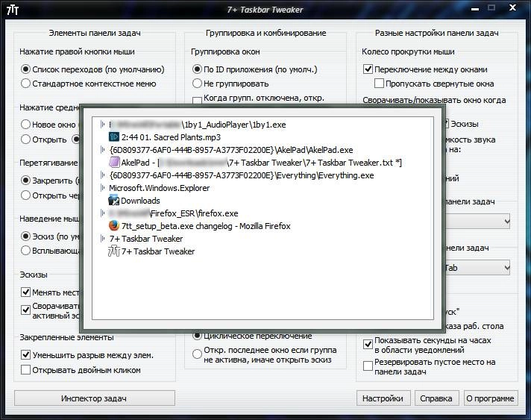Click the 1by1 player icon beside Sacred Plants.mp3
531x420 pixels.
(114, 137)
